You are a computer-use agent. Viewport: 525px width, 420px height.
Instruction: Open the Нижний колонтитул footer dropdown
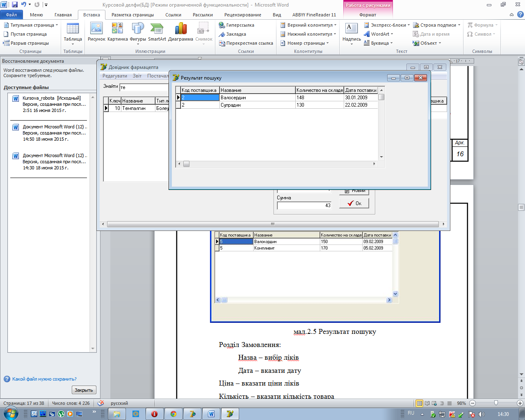[x=308, y=34]
